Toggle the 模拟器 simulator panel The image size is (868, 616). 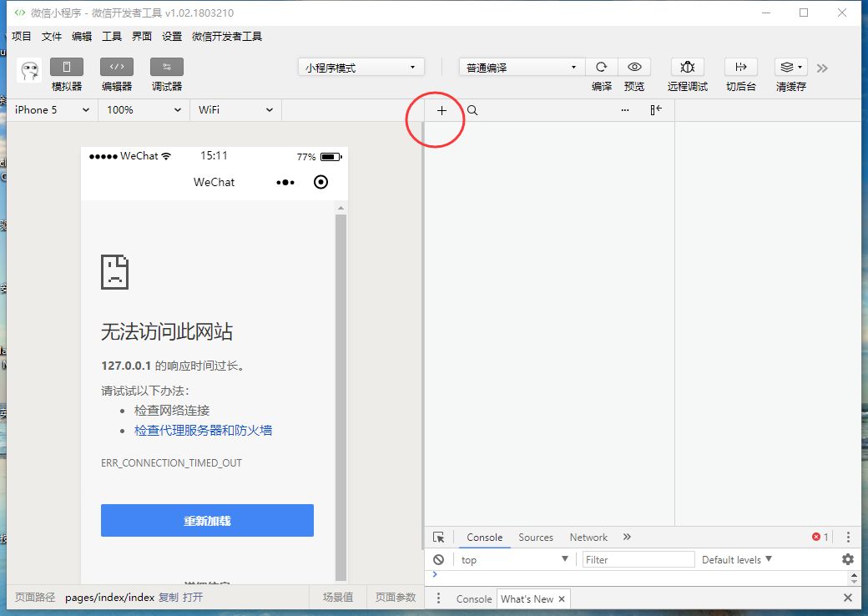pyautogui.click(x=67, y=67)
